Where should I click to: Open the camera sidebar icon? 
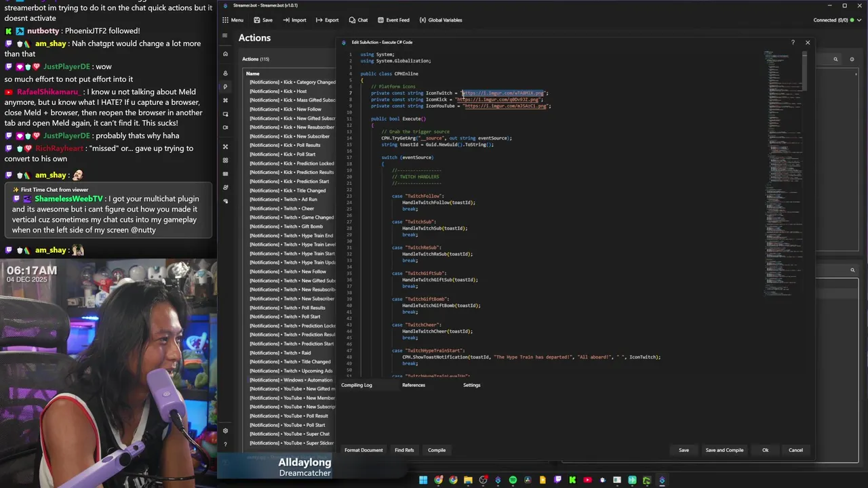225,127
